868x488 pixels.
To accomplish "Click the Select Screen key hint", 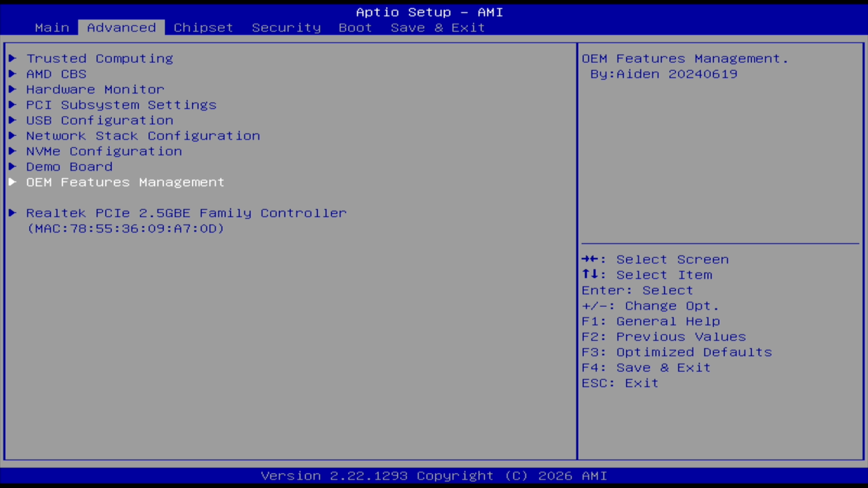I will (655, 259).
